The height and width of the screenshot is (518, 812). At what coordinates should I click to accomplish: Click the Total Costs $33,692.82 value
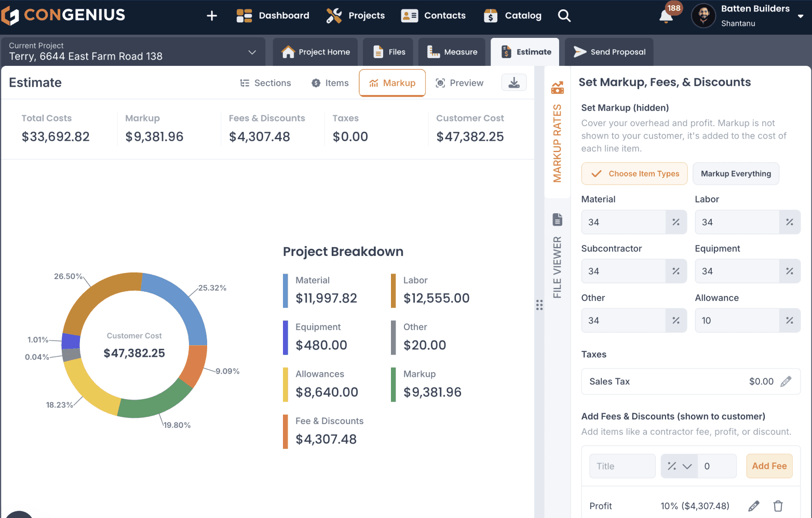click(x=56, y=137)
